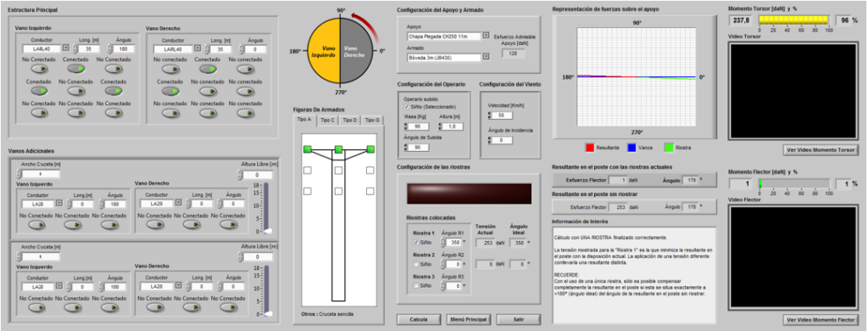
Task: Switch to the Tipo G tab
Action: tap(373, 120)
